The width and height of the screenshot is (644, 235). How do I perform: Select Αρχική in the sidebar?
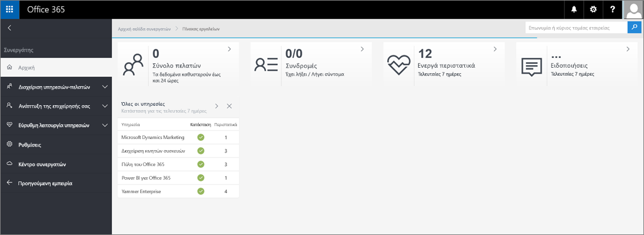(56, 67)
